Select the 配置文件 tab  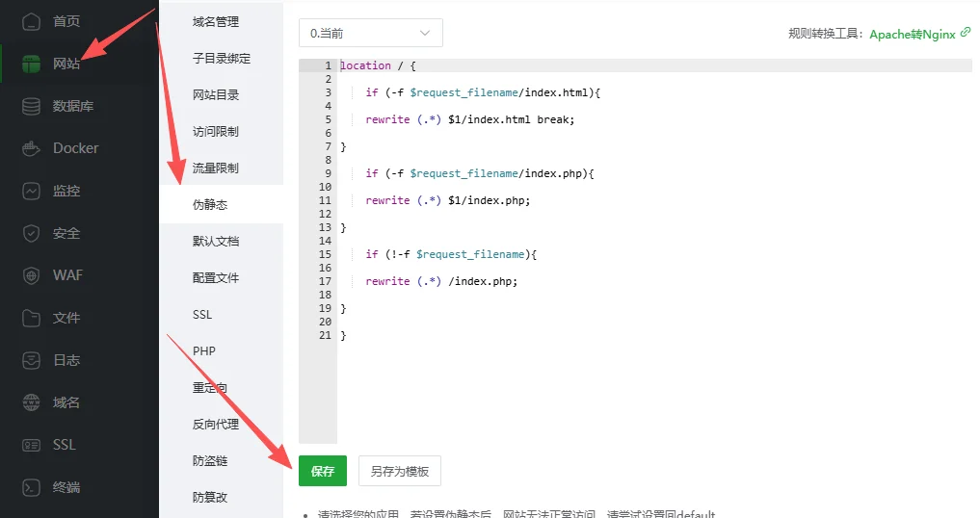click(x=216, y=278)
